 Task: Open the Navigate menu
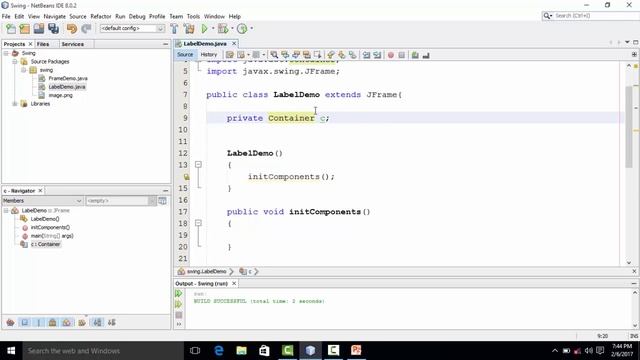[55, 16]
